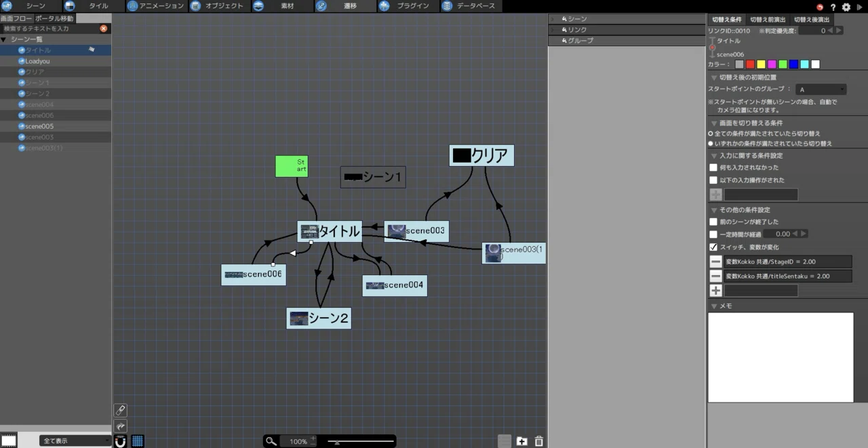Image resolution: width=868 pixels, height=448 pixels.
Task: Open the オブジェクト top menu tab
Action: tap(219, 6)
